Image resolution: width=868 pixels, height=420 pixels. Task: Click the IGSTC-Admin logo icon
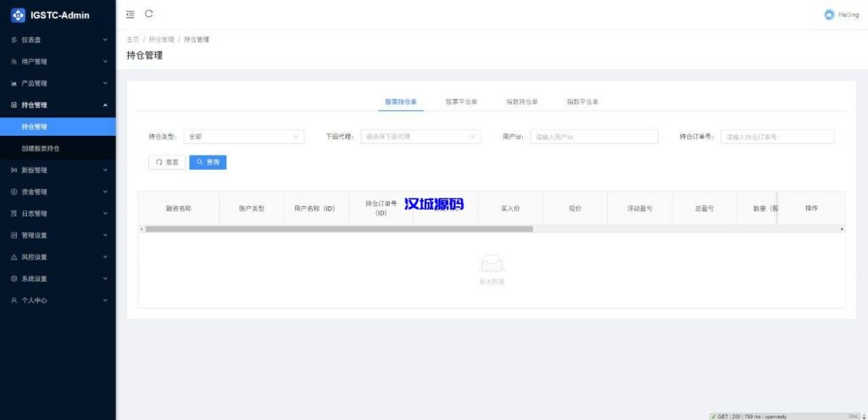click(19, 15)
